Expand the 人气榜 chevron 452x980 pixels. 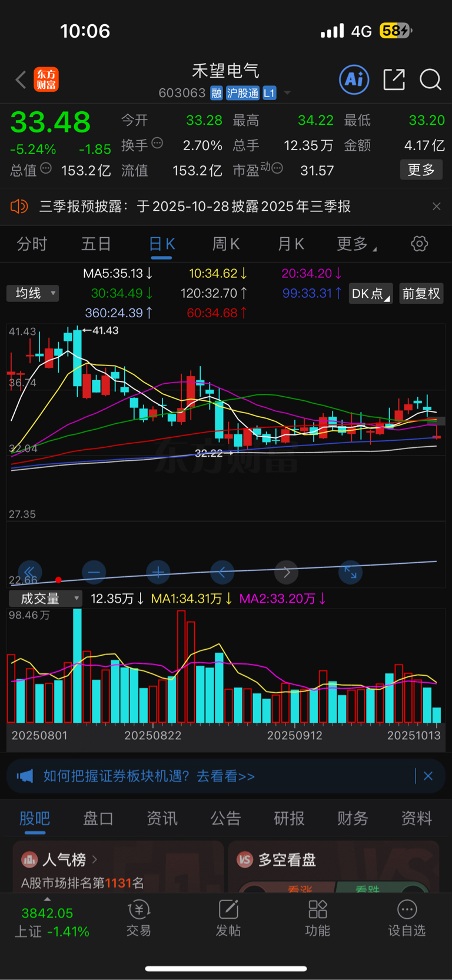click(x=95, y=860)
